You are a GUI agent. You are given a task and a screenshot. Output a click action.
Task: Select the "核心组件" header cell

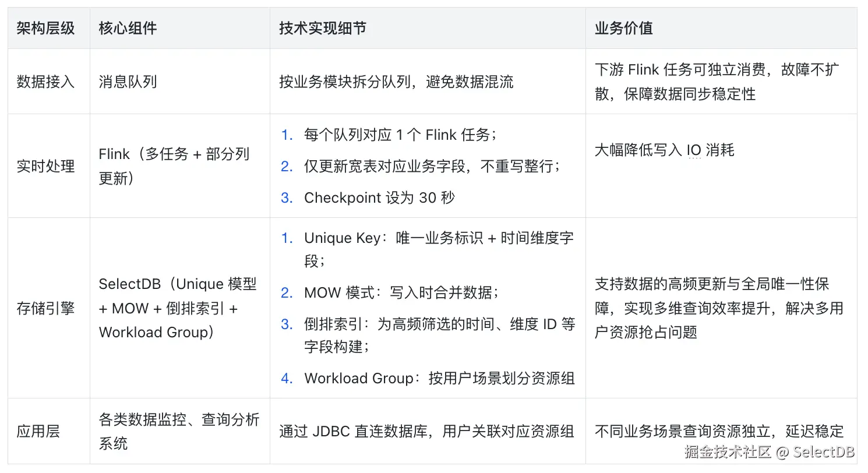point(128,29)
